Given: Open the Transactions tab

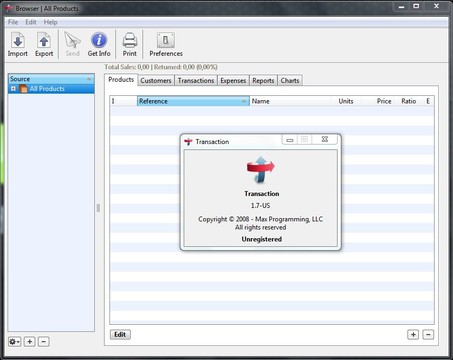Looking at the screenshot, I should point(196,80).
